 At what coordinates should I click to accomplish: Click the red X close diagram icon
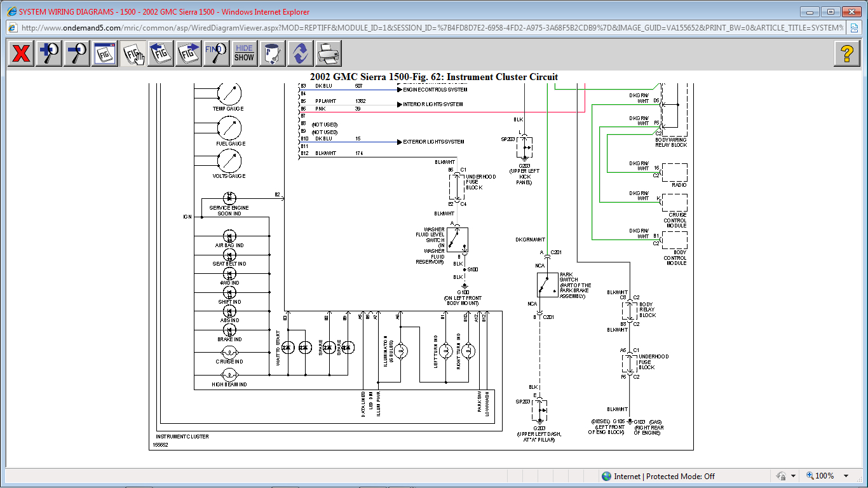pyautogui.click(x=21, y=53)
